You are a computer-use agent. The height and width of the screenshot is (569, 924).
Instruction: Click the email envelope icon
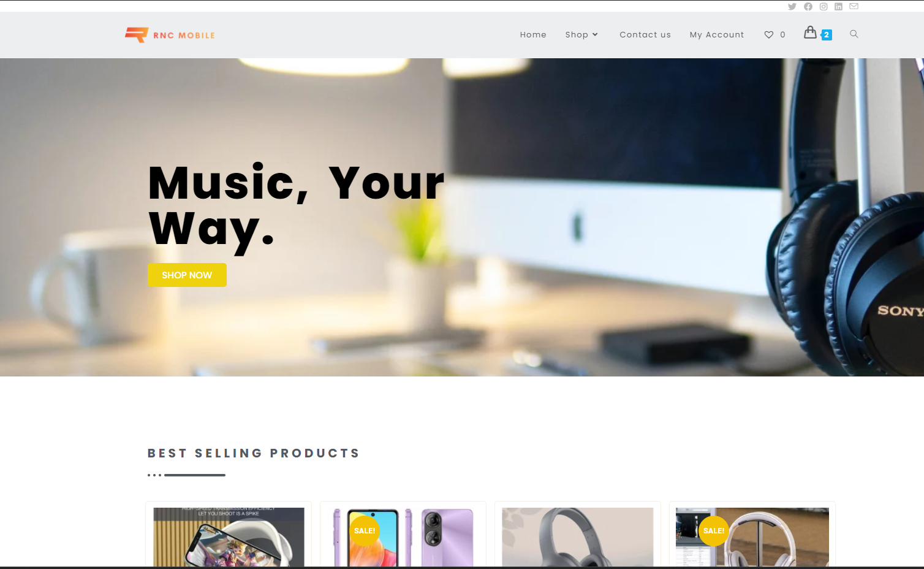854,6
